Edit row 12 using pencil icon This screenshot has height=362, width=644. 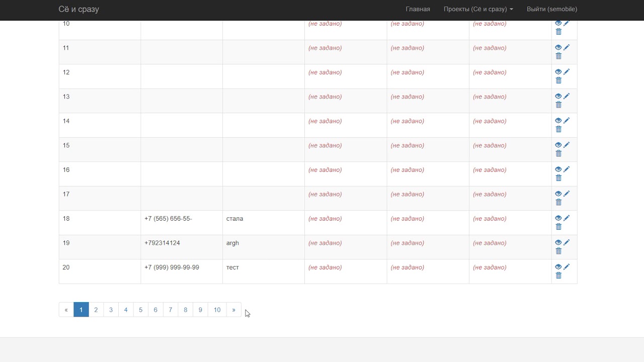(x=567, y=72)
